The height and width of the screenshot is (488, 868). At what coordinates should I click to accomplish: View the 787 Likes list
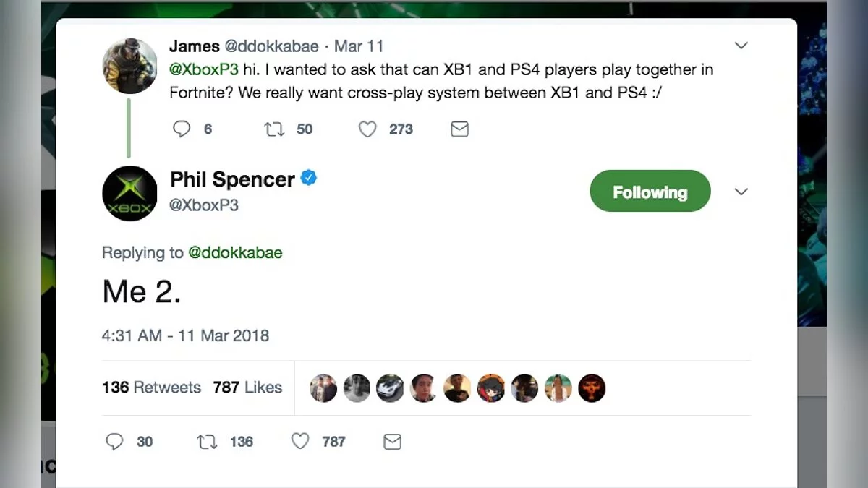pos(247,388)
